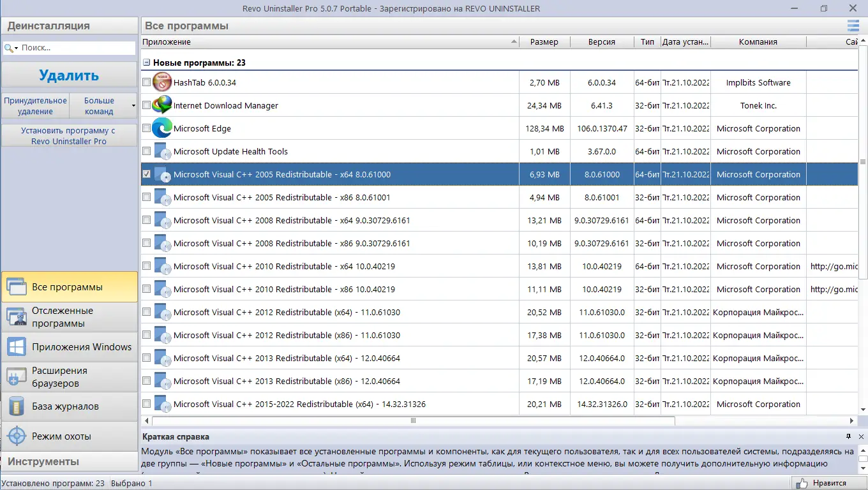Tick the Visual C++ 2013 (x64) checkbox
This screenshot has height=490, width=868.
click(147, 358)
